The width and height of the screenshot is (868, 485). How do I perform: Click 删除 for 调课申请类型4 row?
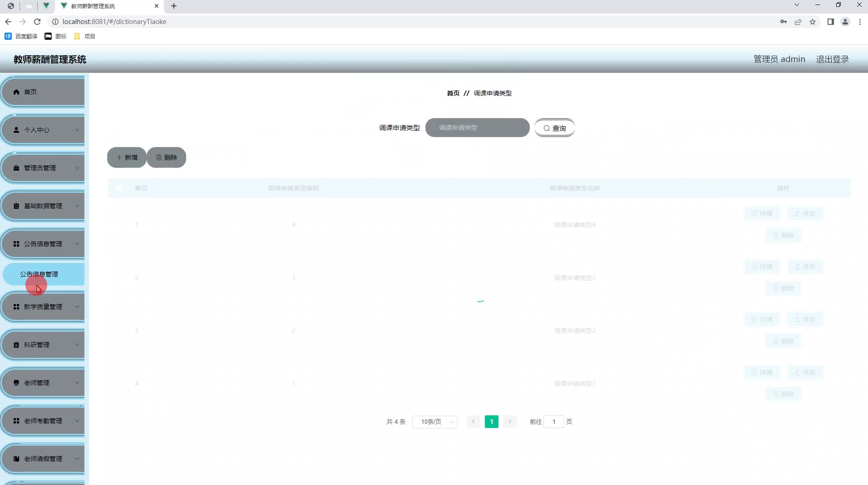coord(783,235)
